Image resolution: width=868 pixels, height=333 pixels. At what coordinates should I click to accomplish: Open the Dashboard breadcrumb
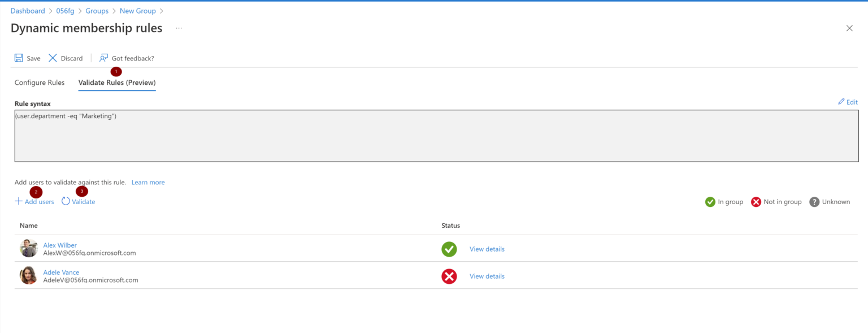(x=28, y=10)
